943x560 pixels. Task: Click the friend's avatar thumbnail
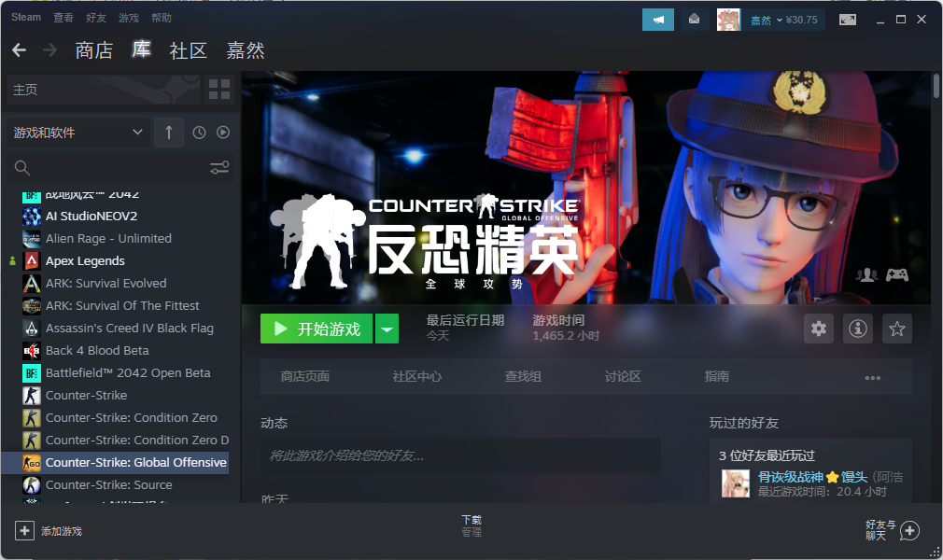[x=736, y=483]
